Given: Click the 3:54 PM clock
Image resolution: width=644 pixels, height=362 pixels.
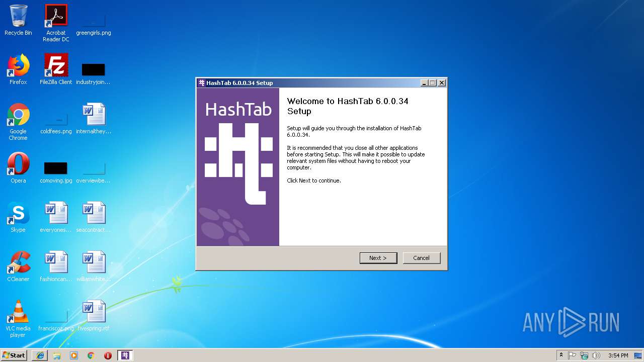Looking at the screenshot, I should tap(618, 355).
